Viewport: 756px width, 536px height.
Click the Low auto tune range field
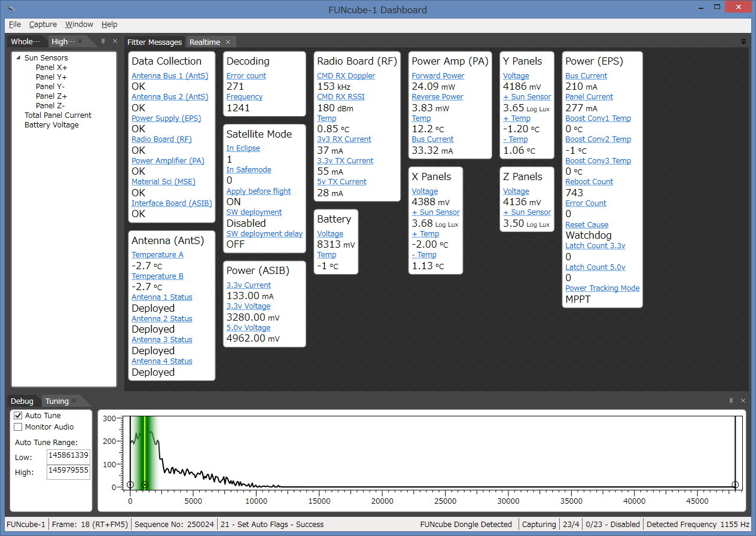coord(68,455)
